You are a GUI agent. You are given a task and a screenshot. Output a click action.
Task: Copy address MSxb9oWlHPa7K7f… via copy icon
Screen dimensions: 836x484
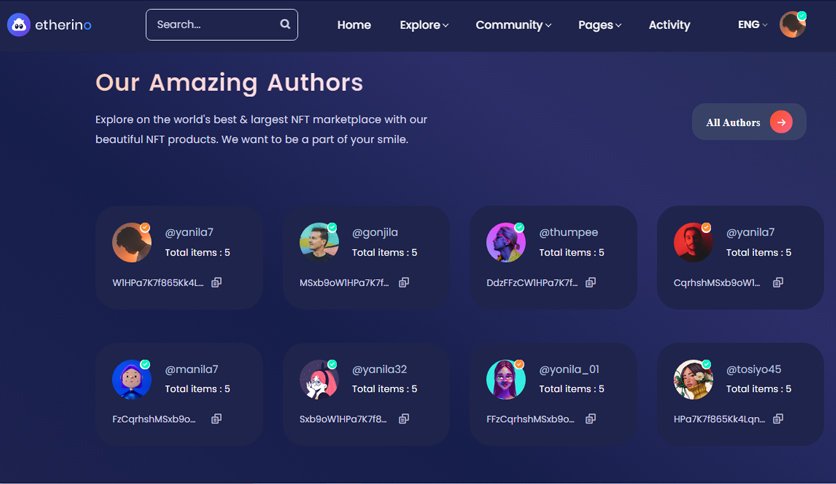coord(404,282)
